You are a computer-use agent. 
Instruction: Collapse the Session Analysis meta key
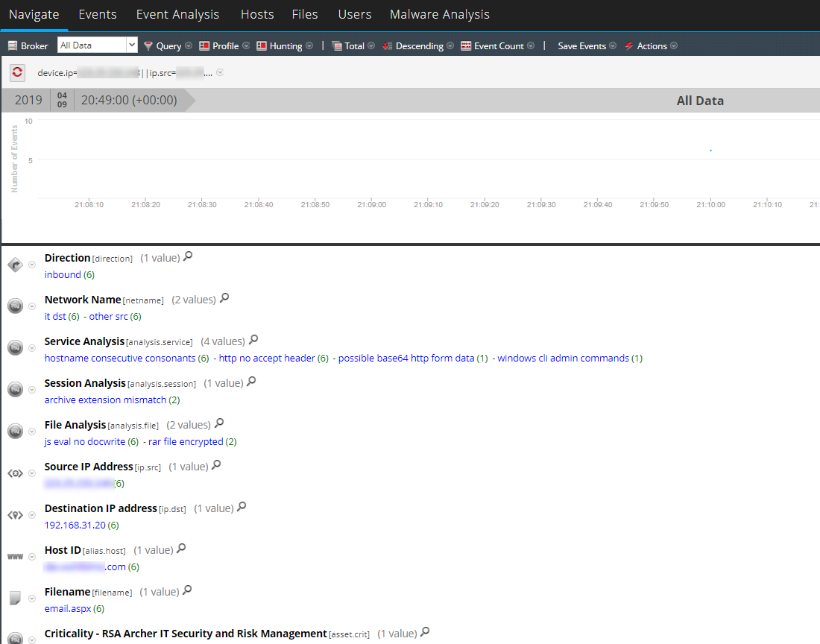[31, 389]
